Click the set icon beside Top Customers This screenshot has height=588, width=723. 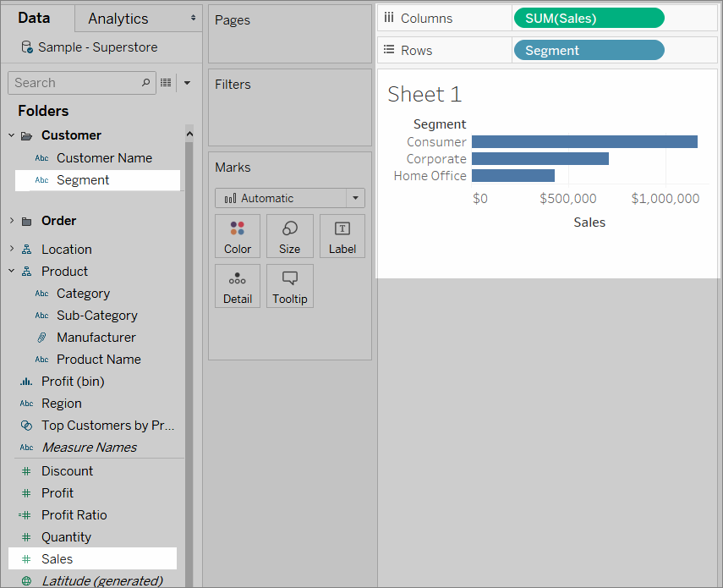[x=27, y=426]
